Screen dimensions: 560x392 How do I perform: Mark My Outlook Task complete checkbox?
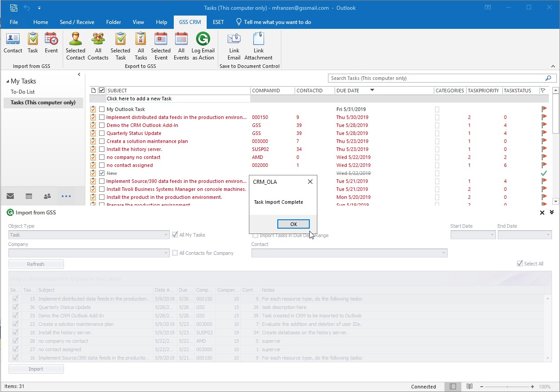point(102,109)
